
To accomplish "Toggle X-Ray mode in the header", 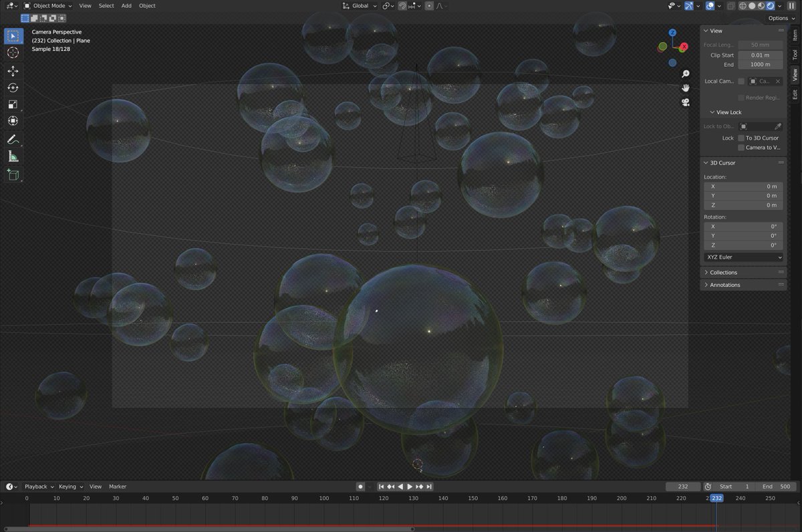I will [732, 6].
